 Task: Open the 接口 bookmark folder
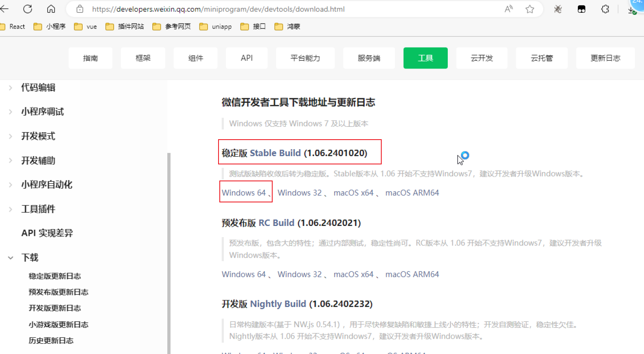(253, 26)
